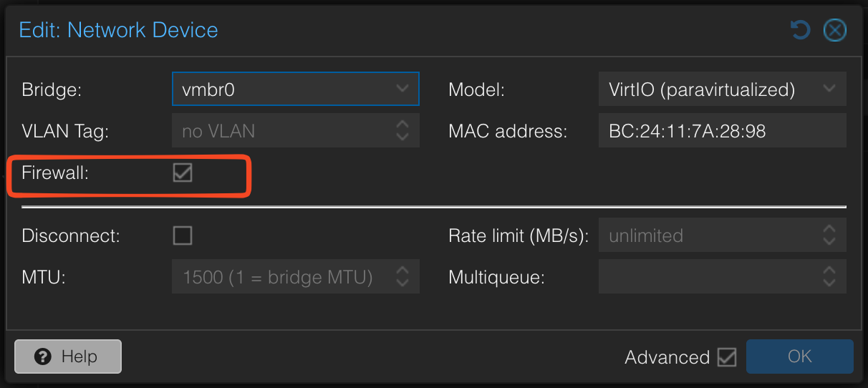
Task: Click the VLAN Tag spinner arrows
Action: pyautogui.click(x=402, y=131)
